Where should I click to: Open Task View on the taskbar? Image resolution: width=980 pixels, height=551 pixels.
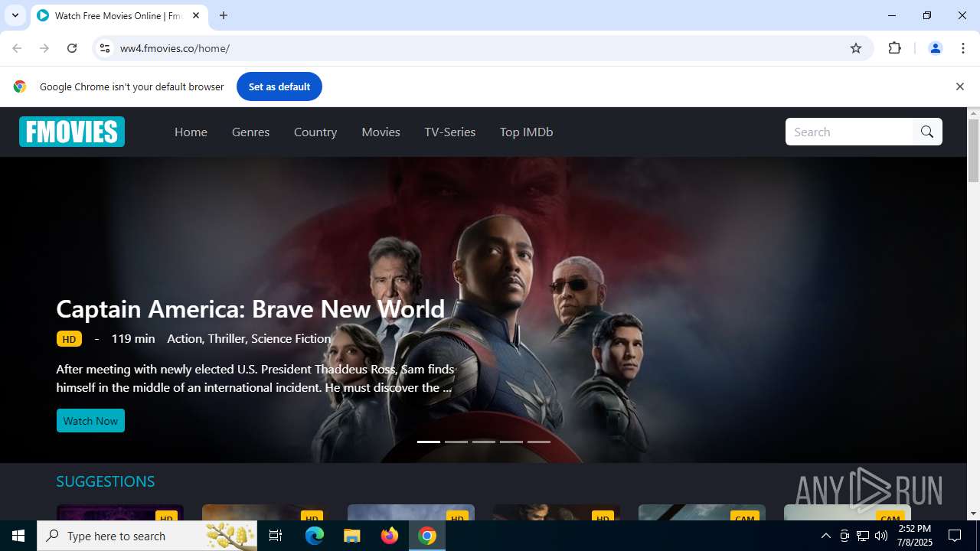tap(276, 536)
